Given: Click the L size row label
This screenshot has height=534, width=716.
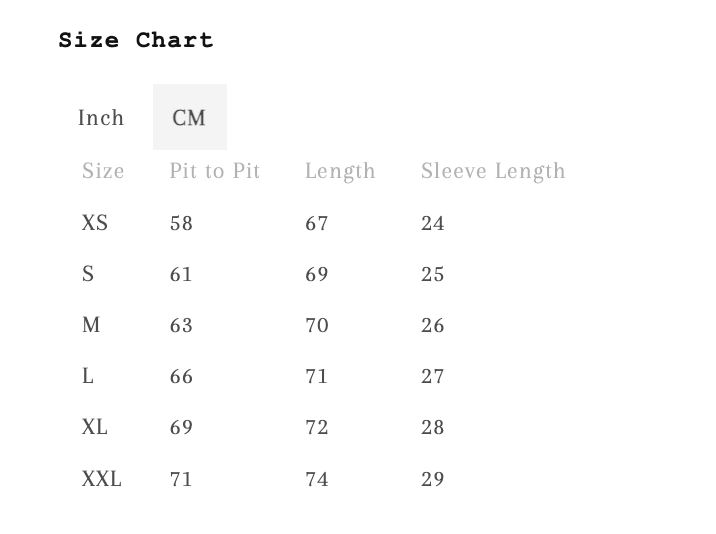Looking at the screenshot, I should coord(88,376).
